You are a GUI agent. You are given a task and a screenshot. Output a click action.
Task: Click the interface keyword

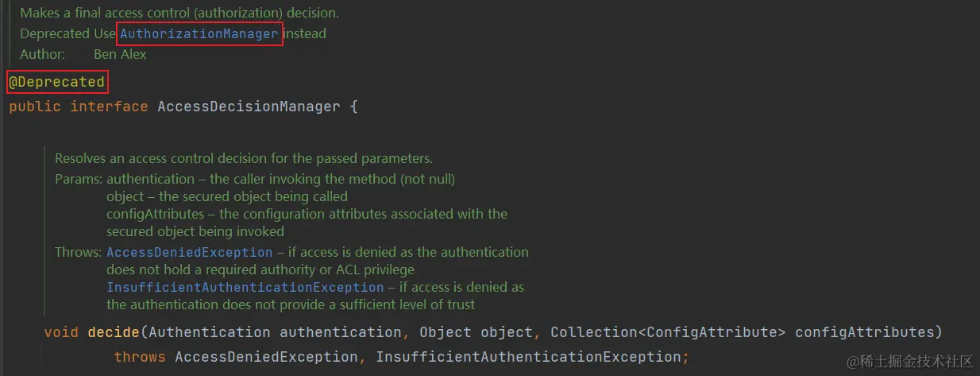click(110, 106)
